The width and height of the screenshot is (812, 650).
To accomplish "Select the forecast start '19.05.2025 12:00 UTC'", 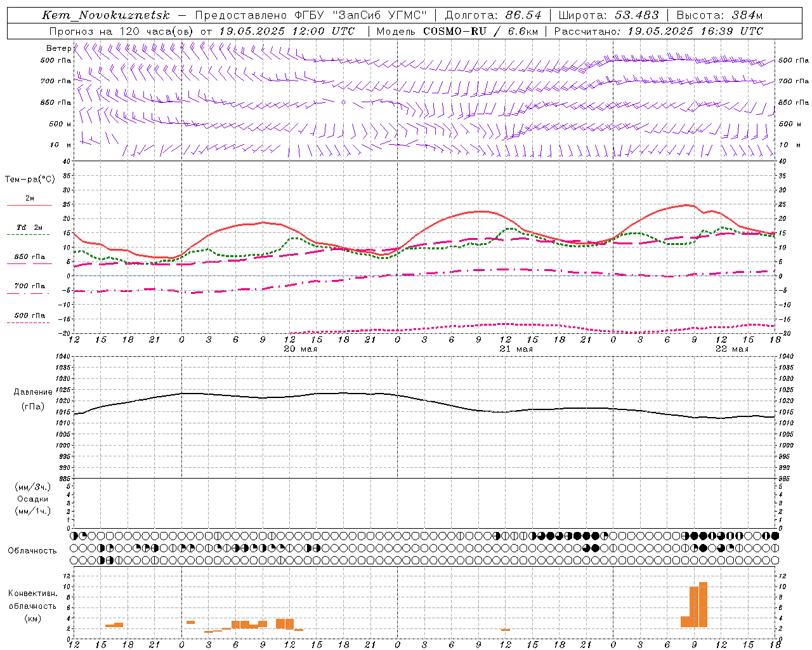I will click(287, 31).
